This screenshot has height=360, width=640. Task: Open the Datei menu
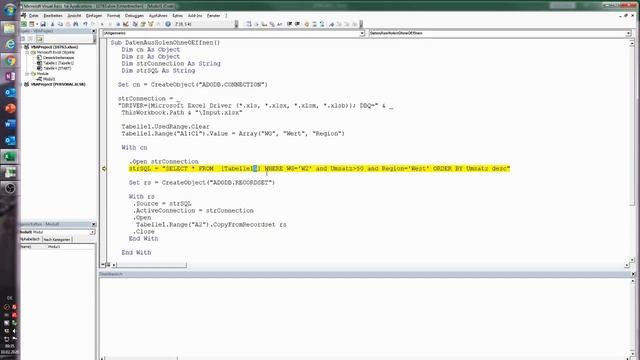[33, 16]
